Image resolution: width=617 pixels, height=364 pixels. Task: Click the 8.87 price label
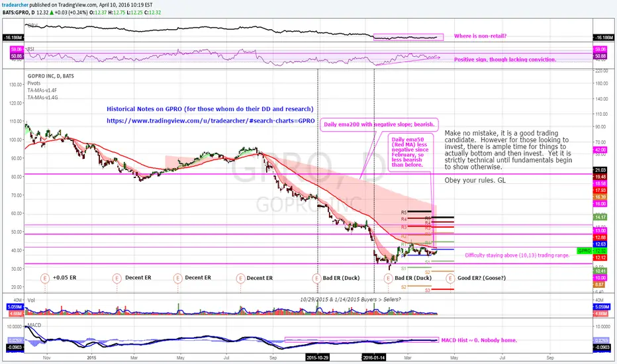pos(599,284)
